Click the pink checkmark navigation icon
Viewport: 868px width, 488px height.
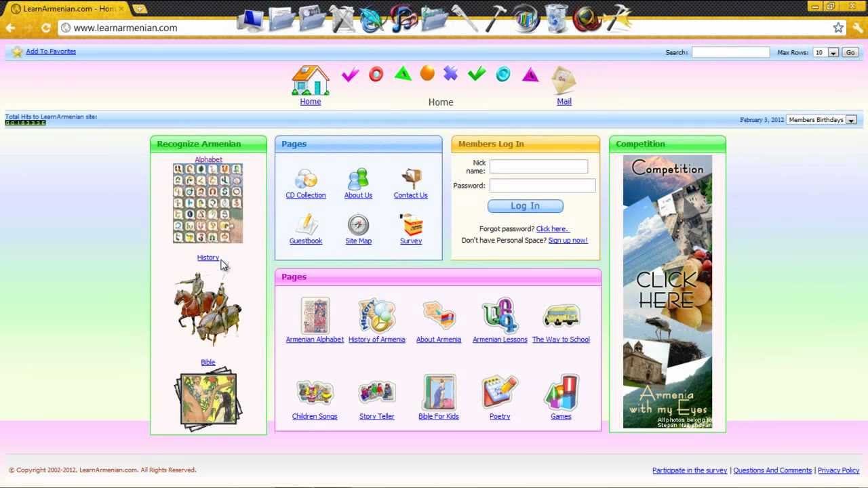[x=350, y=74]
